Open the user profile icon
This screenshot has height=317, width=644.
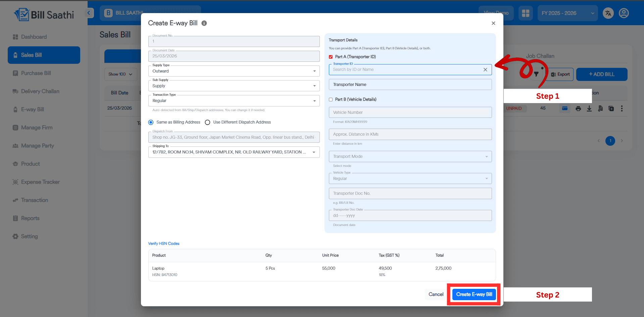[x=624, y=13]
